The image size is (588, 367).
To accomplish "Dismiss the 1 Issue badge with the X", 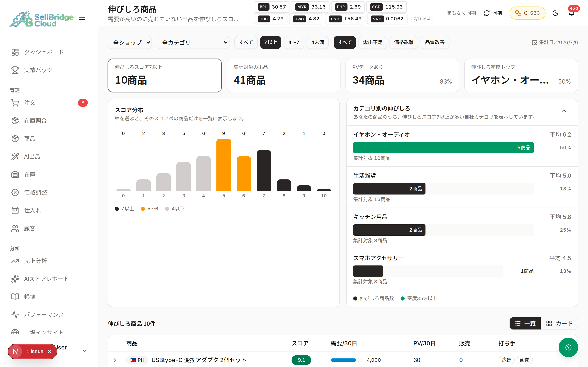I will point(50,352).
